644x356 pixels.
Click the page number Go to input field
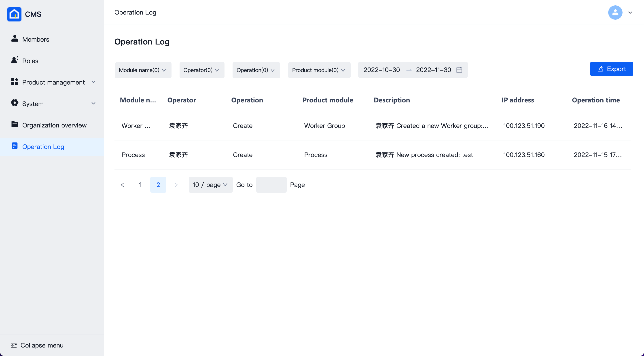tap(271, 184)
